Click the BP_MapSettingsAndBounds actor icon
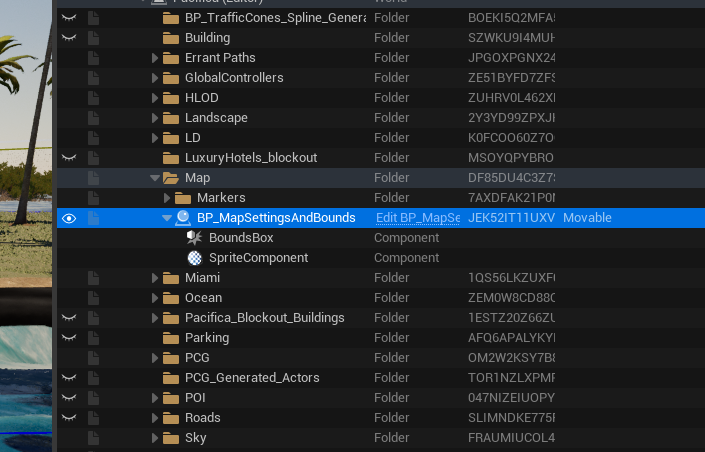 coord(183,218)
